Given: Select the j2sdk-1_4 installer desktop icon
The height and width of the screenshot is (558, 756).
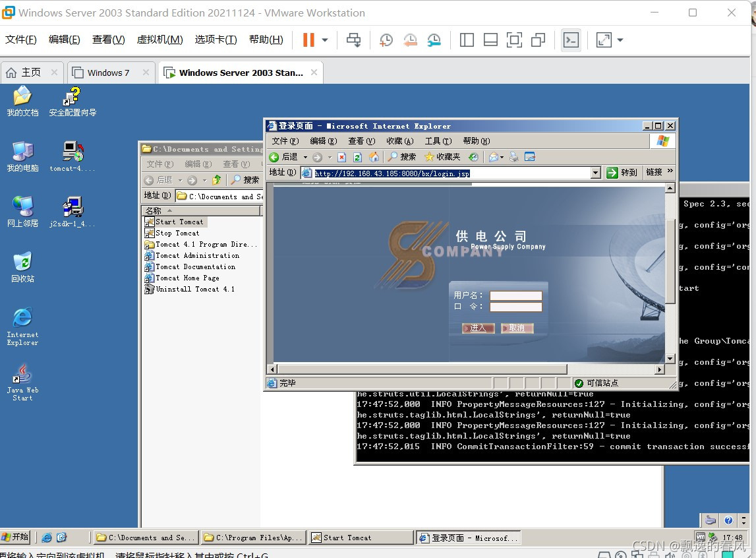Looking at the screenshot, I should (x=73, y=212).
